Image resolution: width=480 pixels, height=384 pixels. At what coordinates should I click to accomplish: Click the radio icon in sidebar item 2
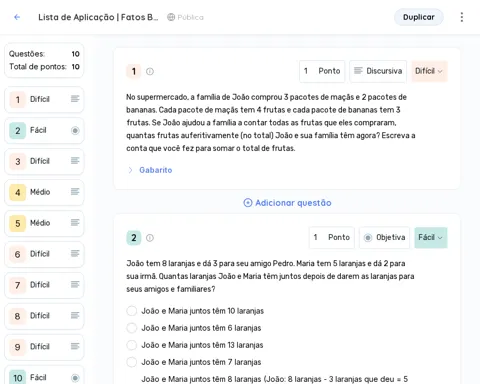coord(75,130)
